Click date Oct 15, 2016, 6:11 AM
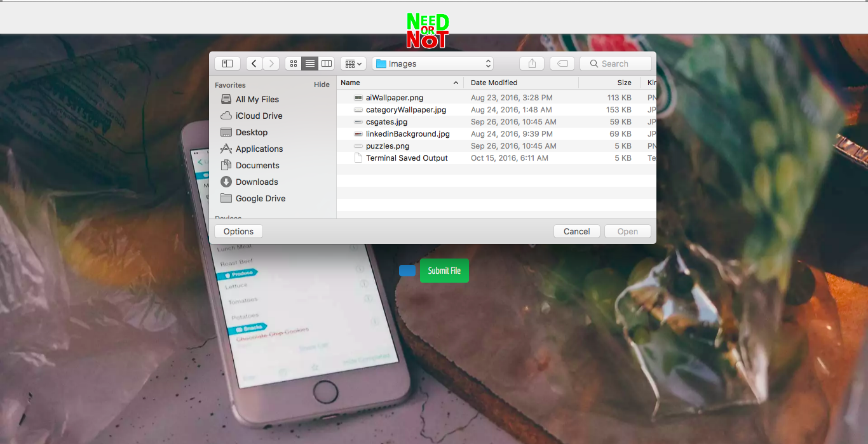868x444 pixels. point(510,158)
